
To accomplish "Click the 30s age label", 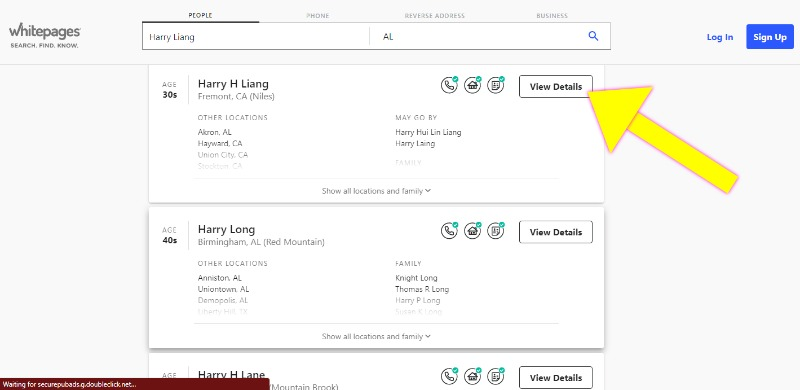I will pos(170,95).
